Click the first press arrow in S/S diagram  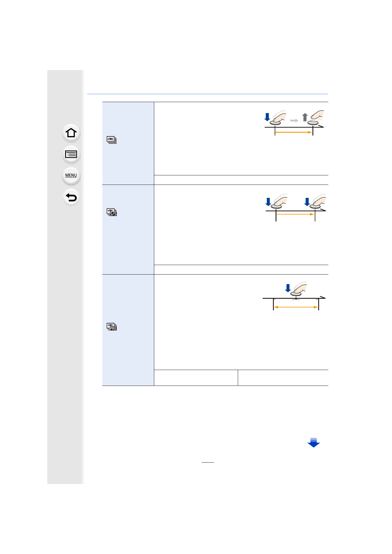pyautogui.click(x=268, y=202)
